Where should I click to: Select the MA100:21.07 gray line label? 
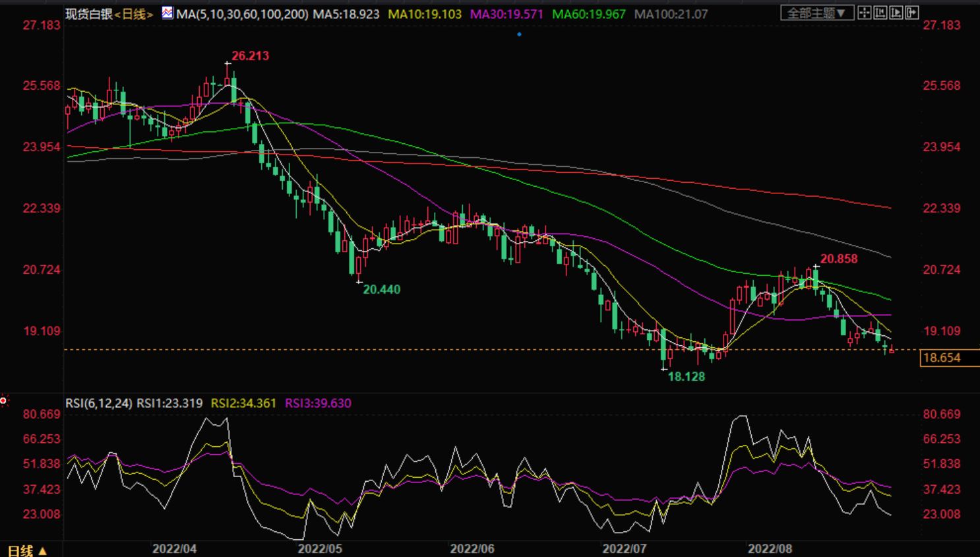[671, 13]
